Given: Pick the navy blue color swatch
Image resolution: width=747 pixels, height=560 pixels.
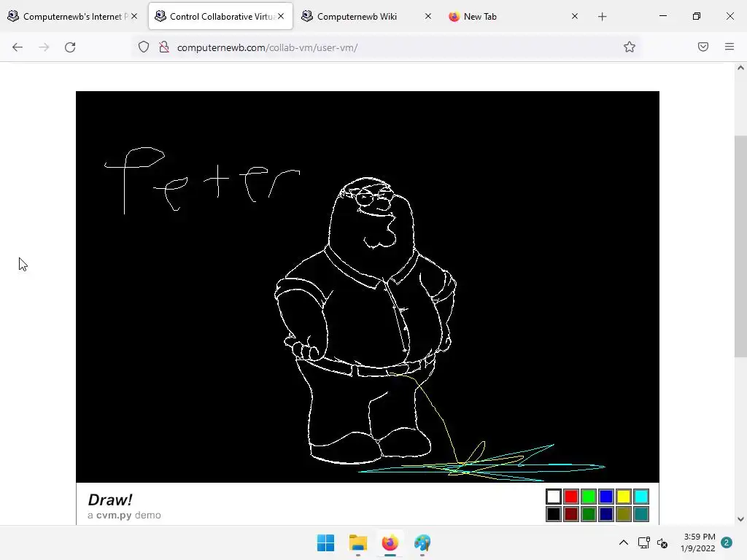Looking at the screenshot, I should click(x=606, y=514).
